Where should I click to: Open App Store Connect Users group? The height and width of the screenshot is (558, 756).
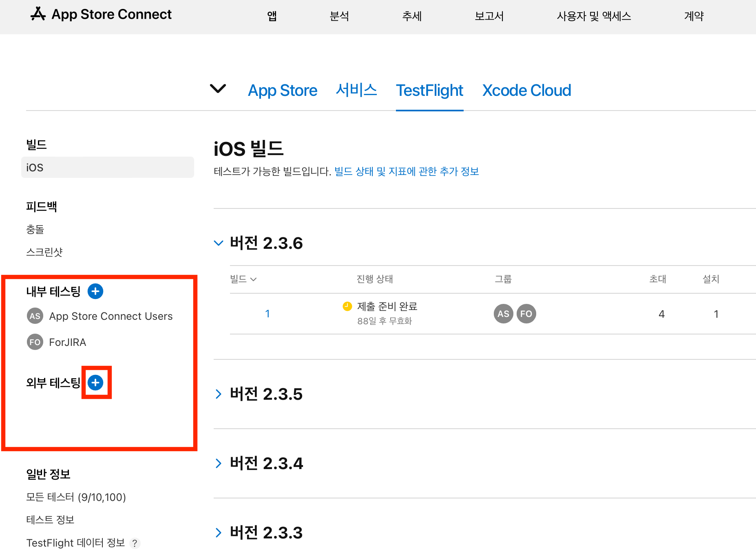coord(111,316)
